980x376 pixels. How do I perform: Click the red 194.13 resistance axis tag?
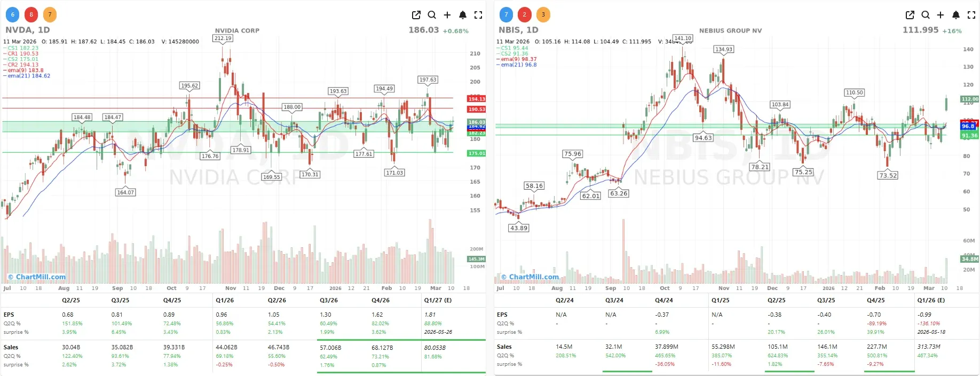[477, 99]
